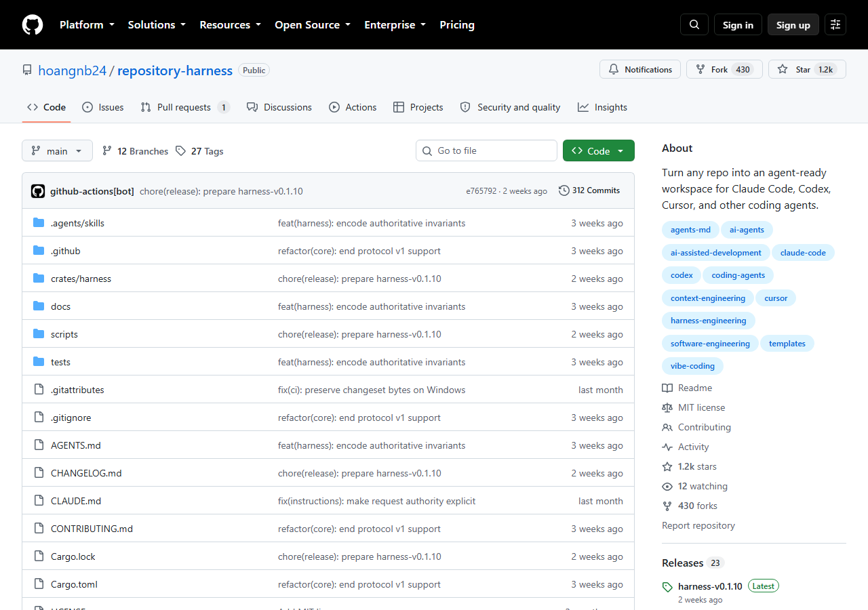Screen dimensions: 868x610
Task: Open the docs folder
Action: [x=60, y=306]
